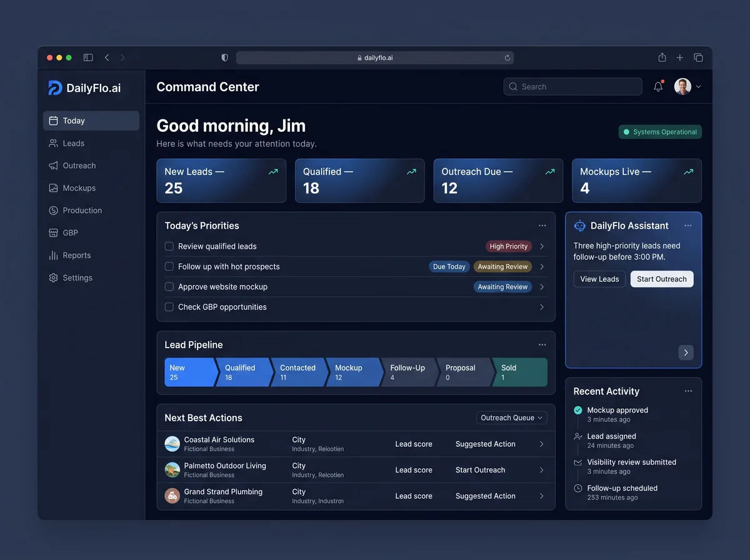This screenshot has height=560, width=750.
Task: Click the Outreach Due trend arrow icon
Action: point(550,171)
